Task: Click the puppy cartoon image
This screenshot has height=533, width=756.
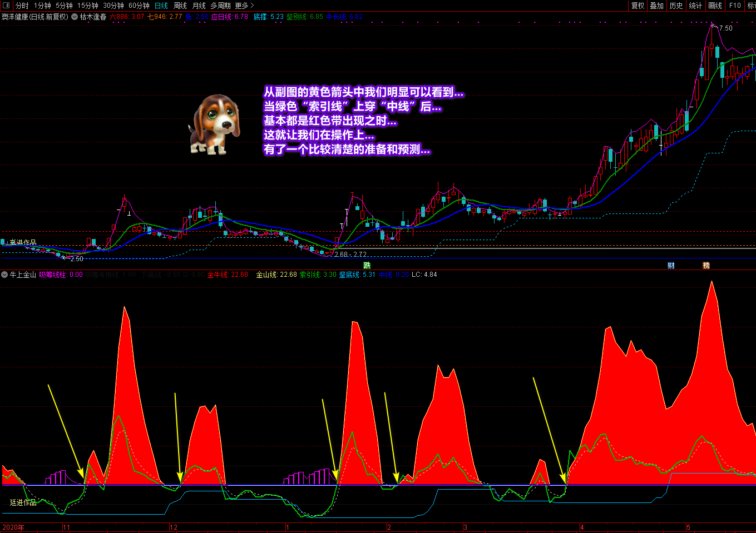Action: point(214,124)
